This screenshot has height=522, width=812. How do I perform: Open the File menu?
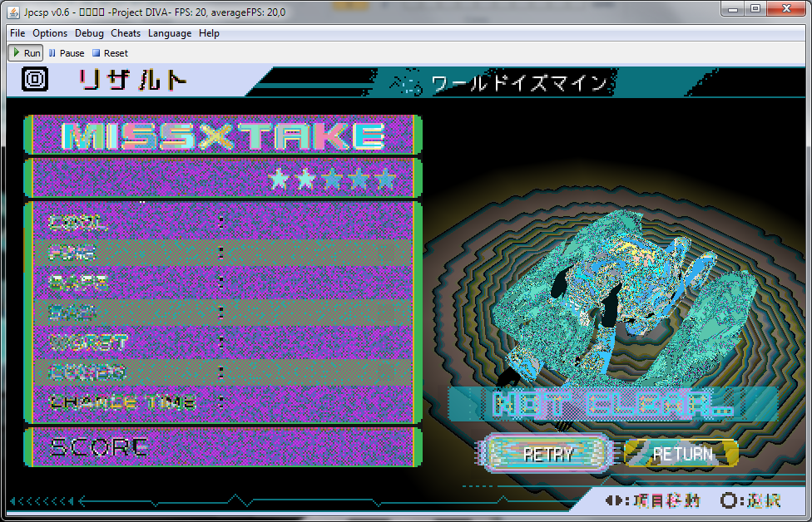click(x=17, y=33)
